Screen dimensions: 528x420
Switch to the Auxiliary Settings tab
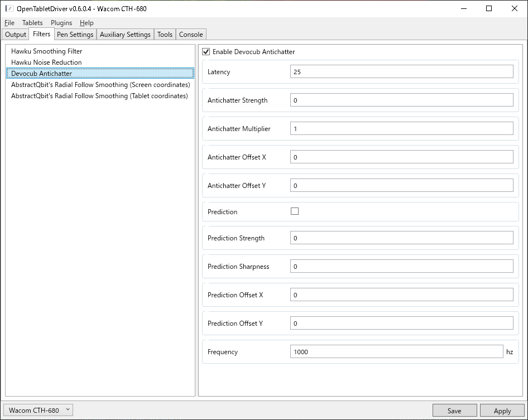pos(125,35)
